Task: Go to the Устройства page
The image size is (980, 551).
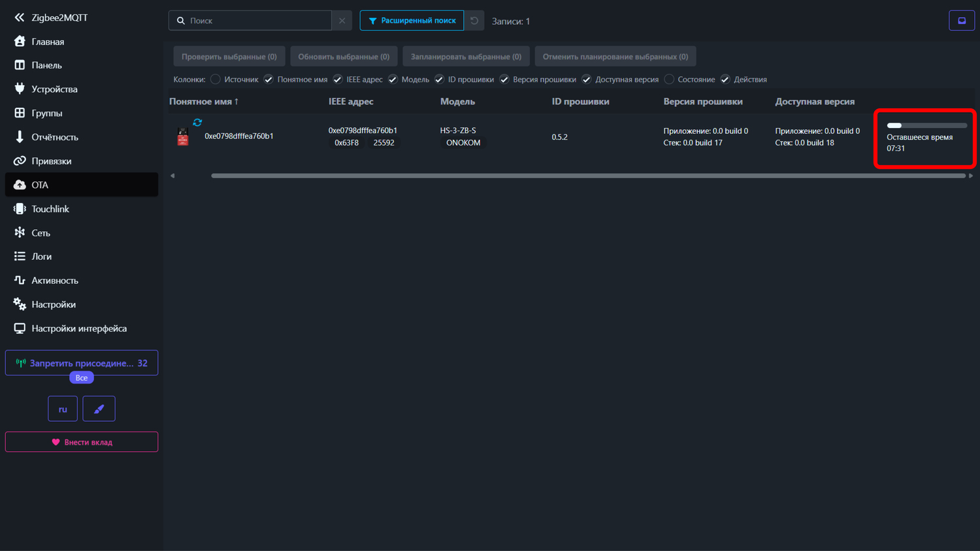Action: pyautogui.click(x=54, y=89)
